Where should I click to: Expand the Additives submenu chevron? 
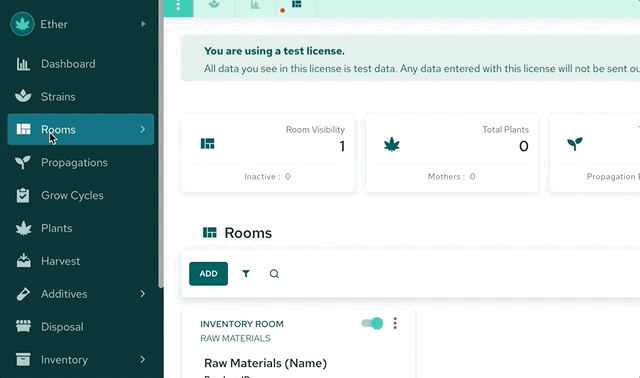tap(142, 294)
